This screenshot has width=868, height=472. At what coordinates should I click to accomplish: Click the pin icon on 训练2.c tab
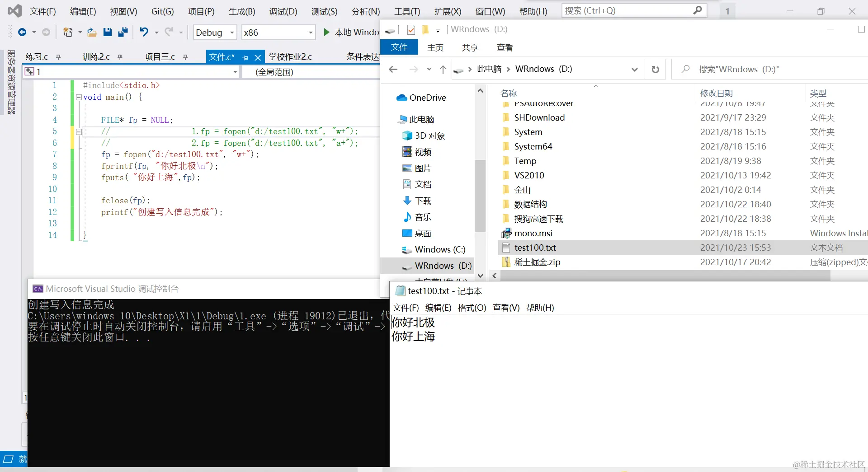click(x=120, y=57)
